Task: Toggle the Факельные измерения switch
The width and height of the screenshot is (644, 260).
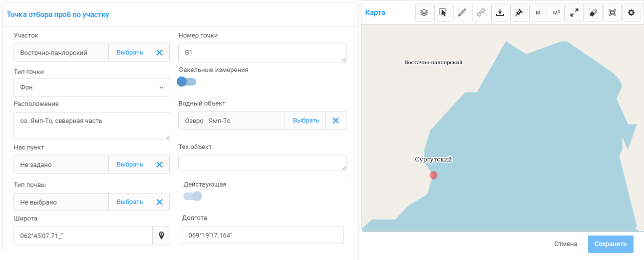Action: tap(187, 81)
